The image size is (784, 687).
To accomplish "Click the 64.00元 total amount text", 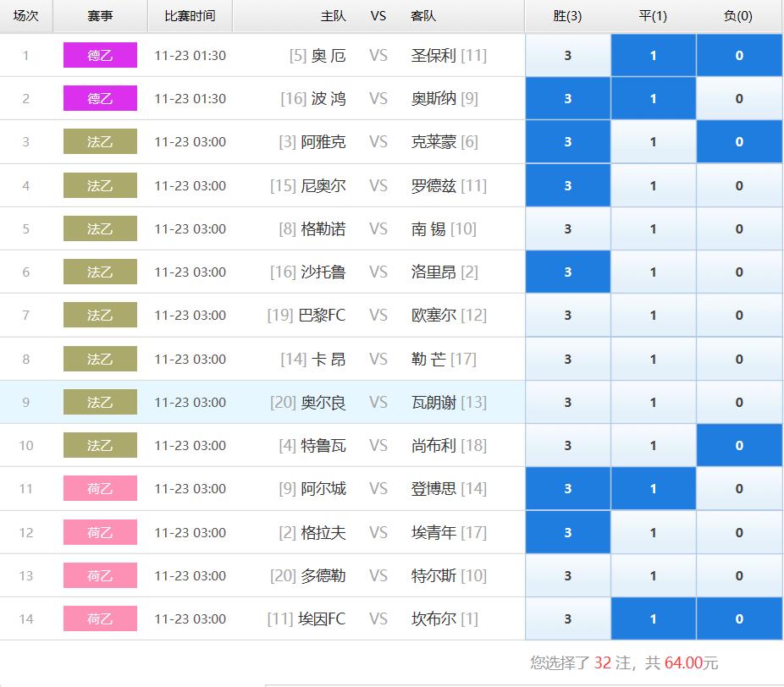I will [x=692, y=663].
